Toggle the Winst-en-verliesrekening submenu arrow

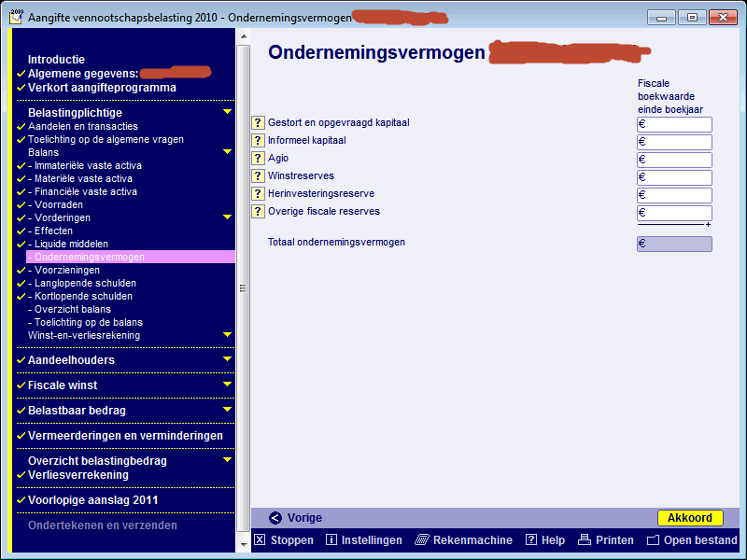coord(227,335)
